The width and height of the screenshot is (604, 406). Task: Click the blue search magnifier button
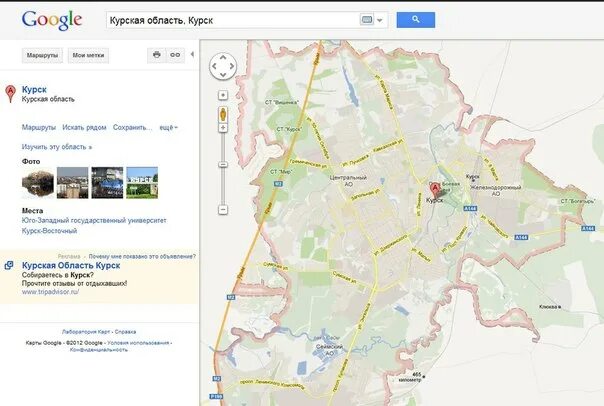(x=416, y=20)
